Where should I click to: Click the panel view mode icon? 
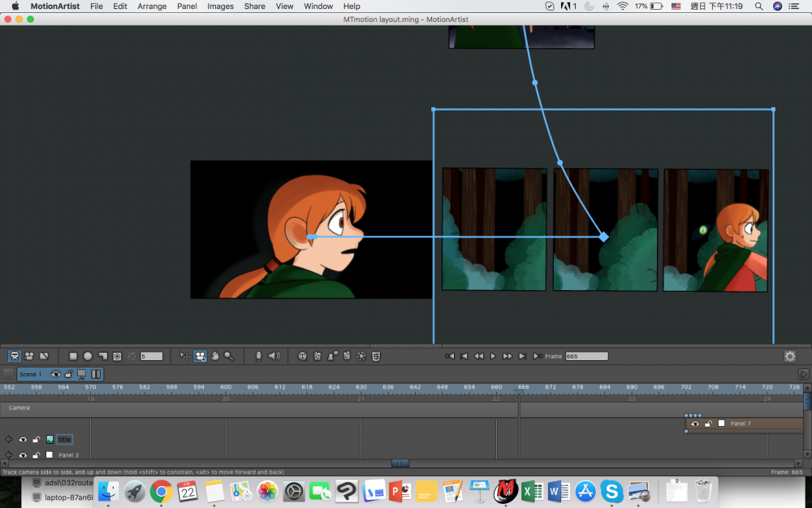tap(44, 356)
